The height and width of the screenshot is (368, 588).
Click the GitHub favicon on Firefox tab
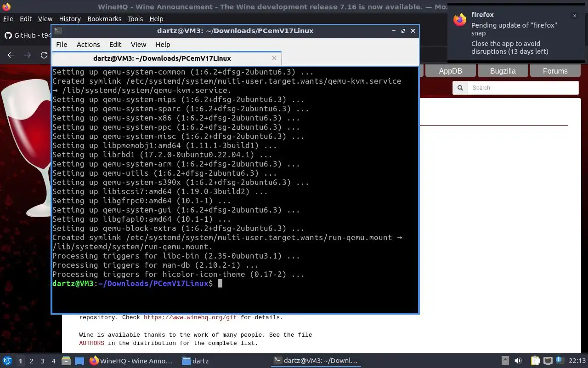[x=8, y=35]
